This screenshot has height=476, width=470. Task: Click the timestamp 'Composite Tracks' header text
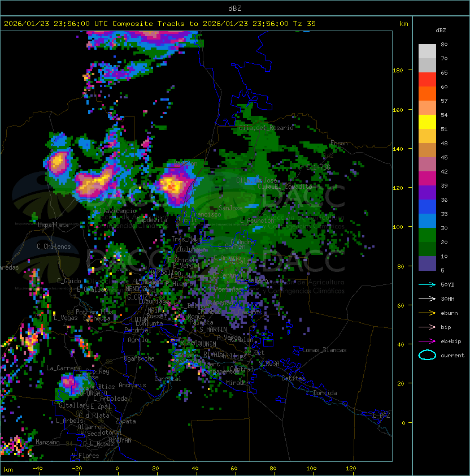point(148,24)
